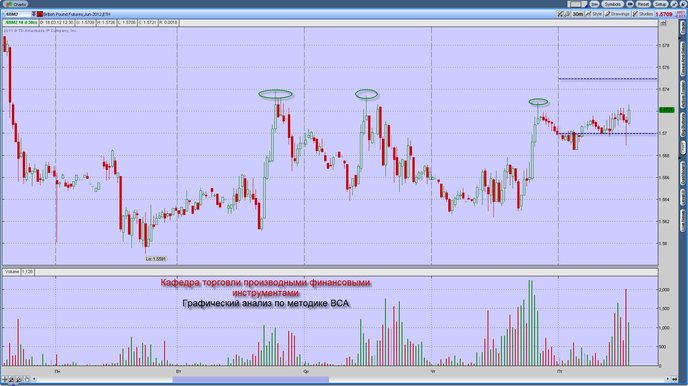Screen dimensions: 688x386
Task: Open the Drawings dropdown
Action: 617,14
